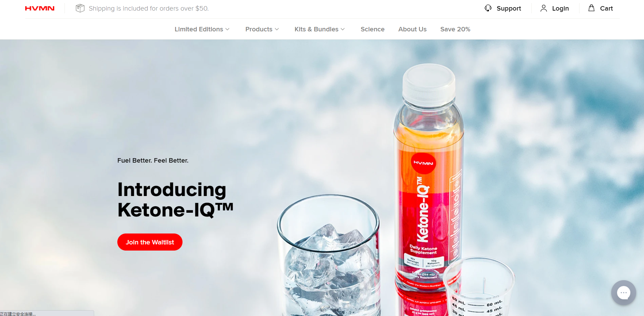The width and height of the screenshot is (644, 316).
Task: Open the chat bubble widget
Action: click(624, 292)
